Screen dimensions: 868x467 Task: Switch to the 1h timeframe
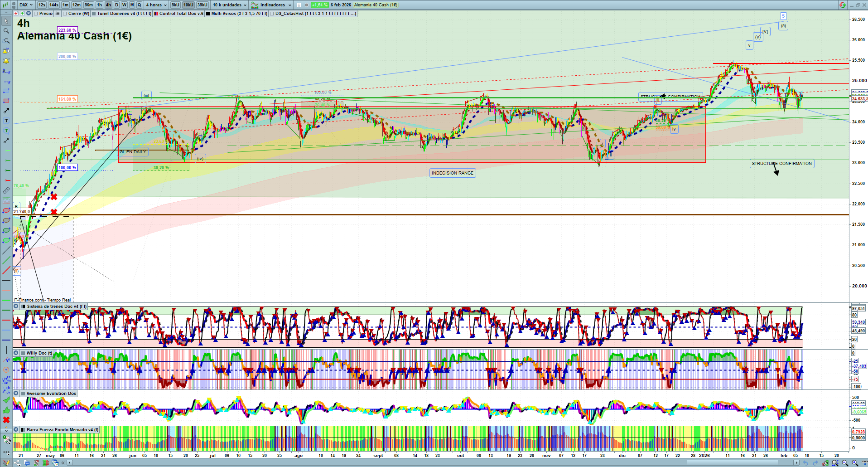99,5
